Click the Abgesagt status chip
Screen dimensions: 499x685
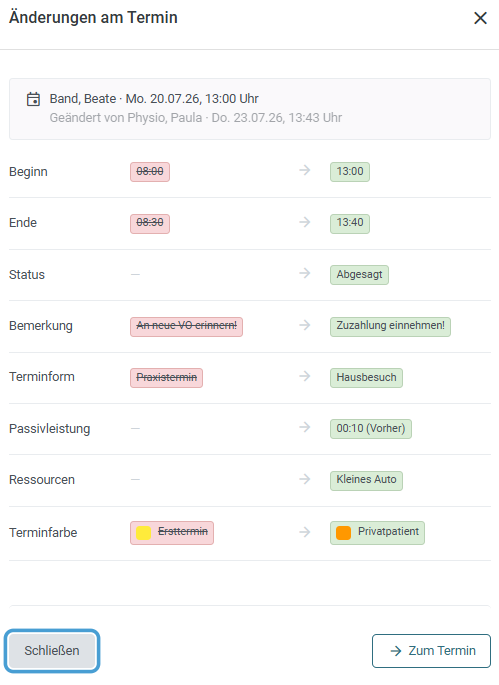tap(359, 275)
